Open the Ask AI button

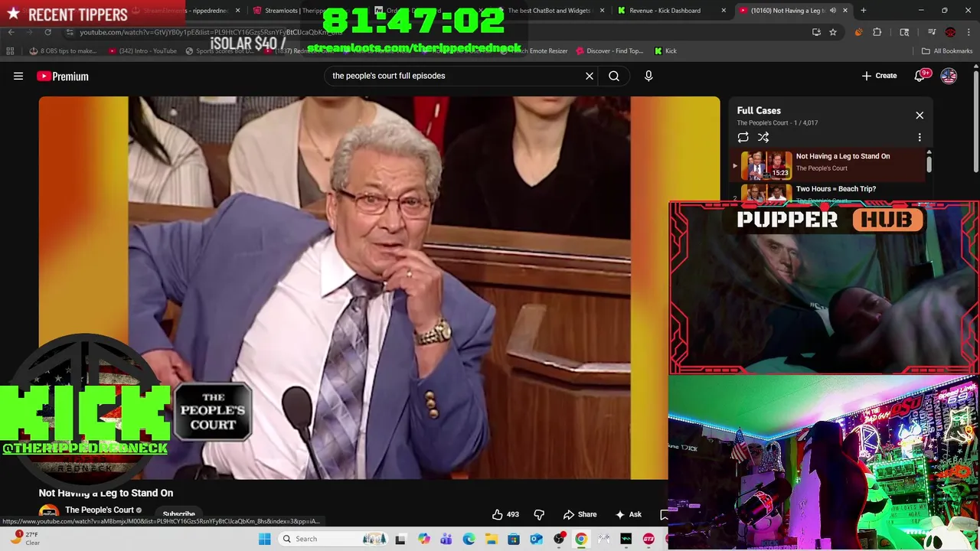coord(628,514)
